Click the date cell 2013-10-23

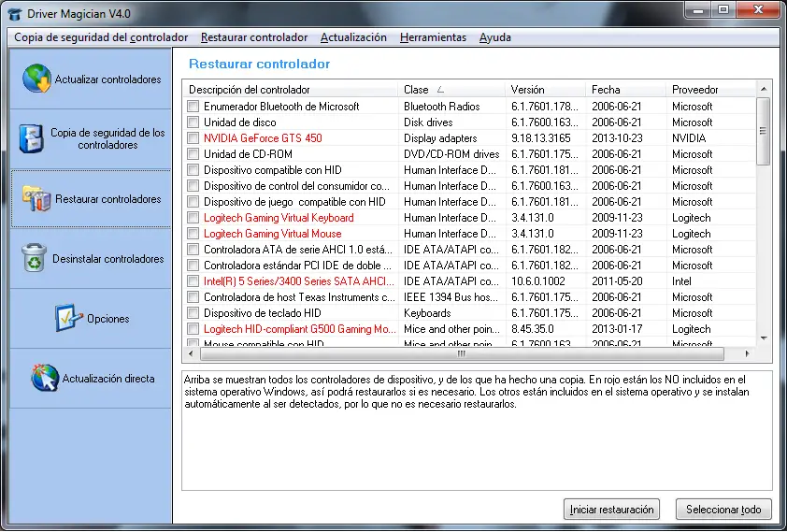617,138
